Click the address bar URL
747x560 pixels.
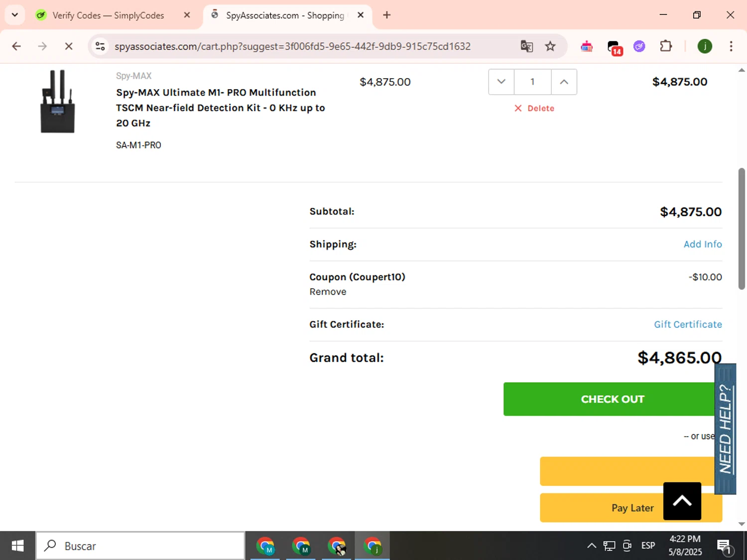tap(292, 46)
